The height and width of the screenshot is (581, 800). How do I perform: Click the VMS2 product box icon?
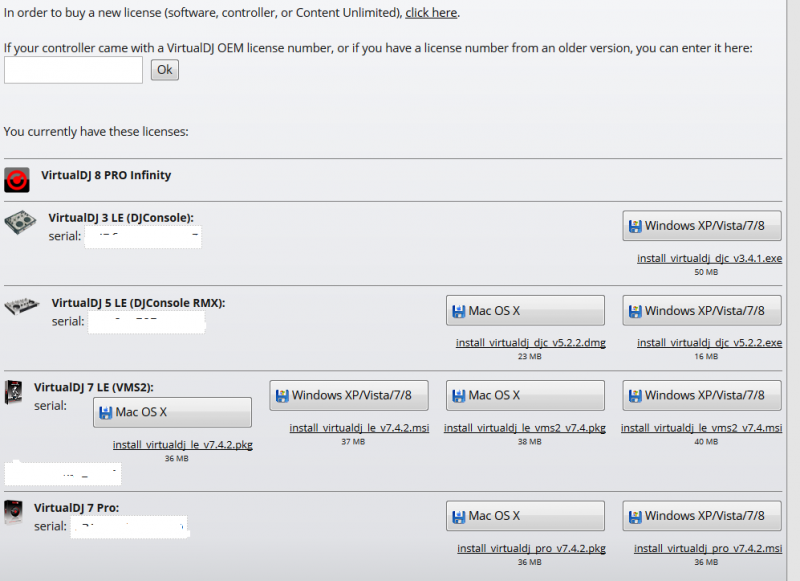[x=14, y=392]
